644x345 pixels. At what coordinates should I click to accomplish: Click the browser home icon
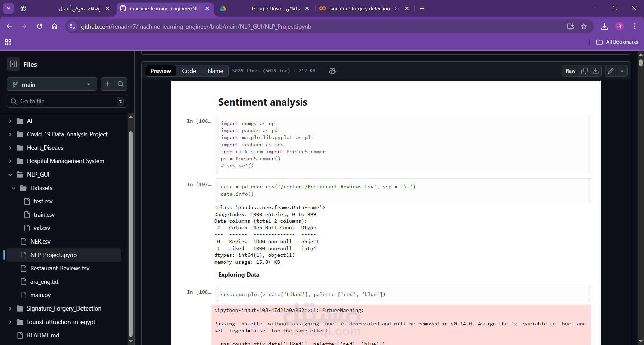(x=54, y=26)
